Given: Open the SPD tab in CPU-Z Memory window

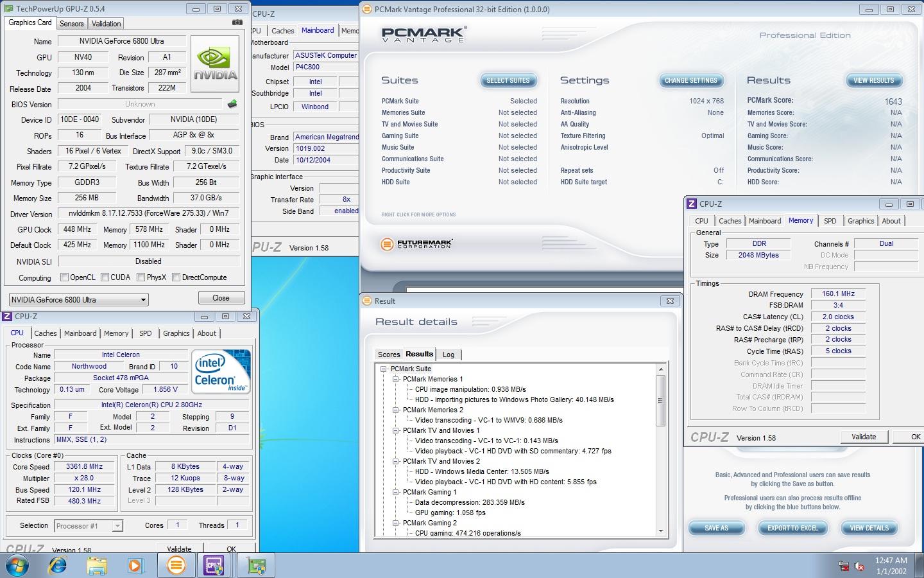Looking at the screenshot, I should pos(830,221).
